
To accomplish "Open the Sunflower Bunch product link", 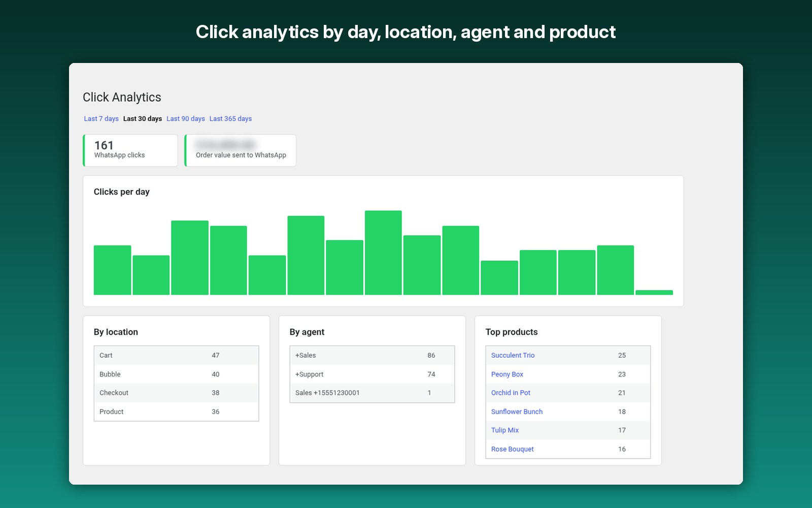I will (517, 411).
